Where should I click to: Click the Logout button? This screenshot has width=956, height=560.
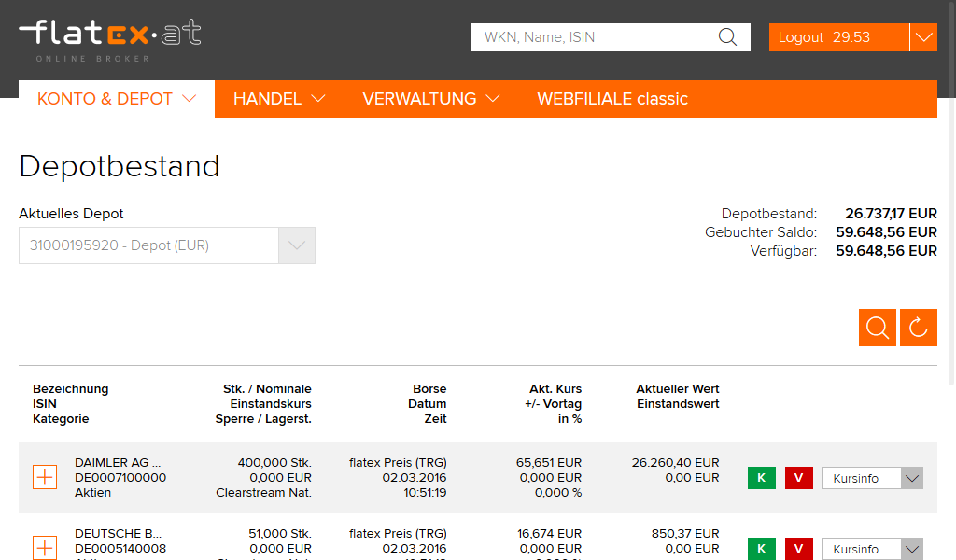(x=839, y=37)
